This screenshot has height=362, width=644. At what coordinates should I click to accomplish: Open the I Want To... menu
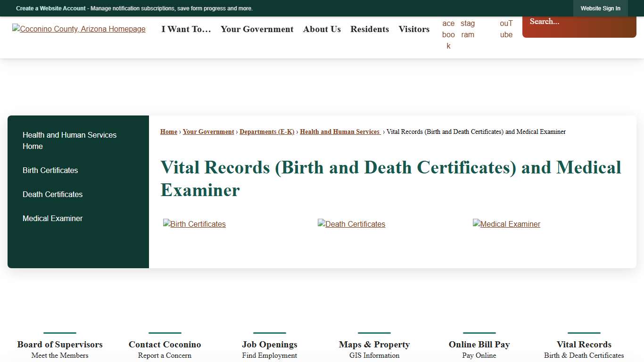[186, 29]
